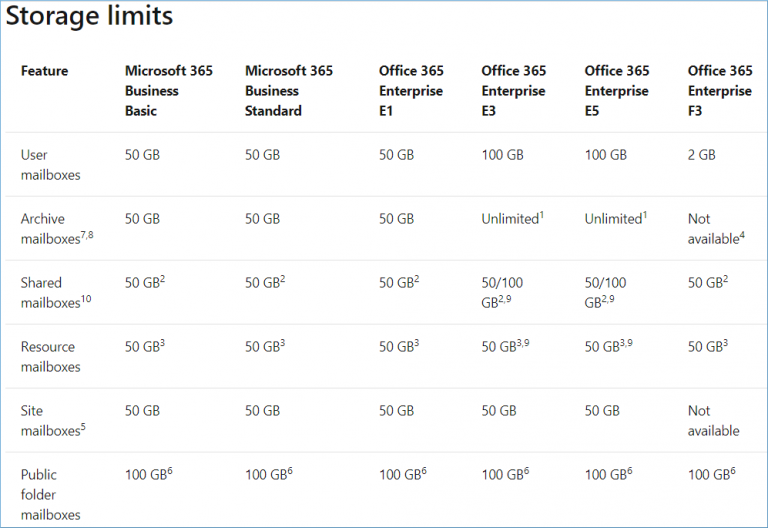Select the "Resource mailboxes" row label

click(x=50, y=357)
